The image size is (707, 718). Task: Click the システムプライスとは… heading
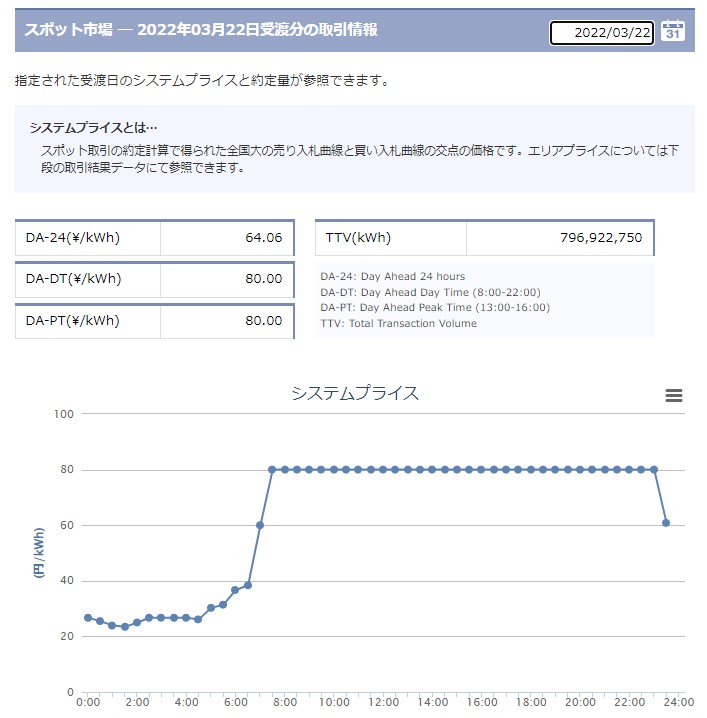[x=94, y=128]
